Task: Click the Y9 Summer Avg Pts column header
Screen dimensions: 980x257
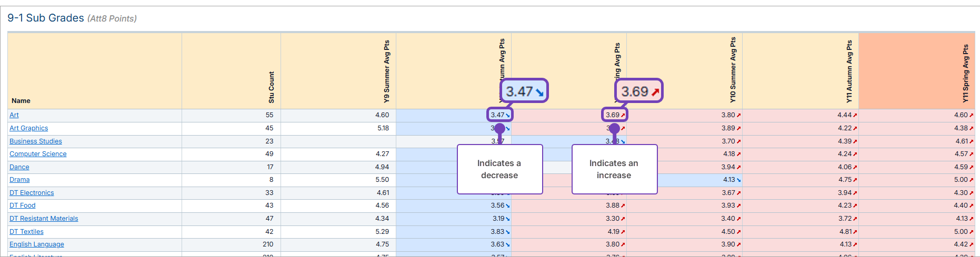Action: [x=387, y=71]
